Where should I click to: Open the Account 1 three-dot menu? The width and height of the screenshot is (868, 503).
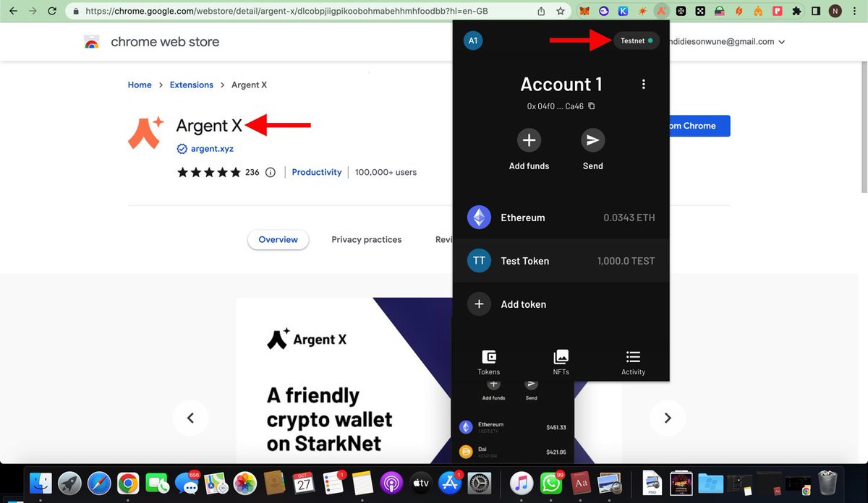[643, 85]
